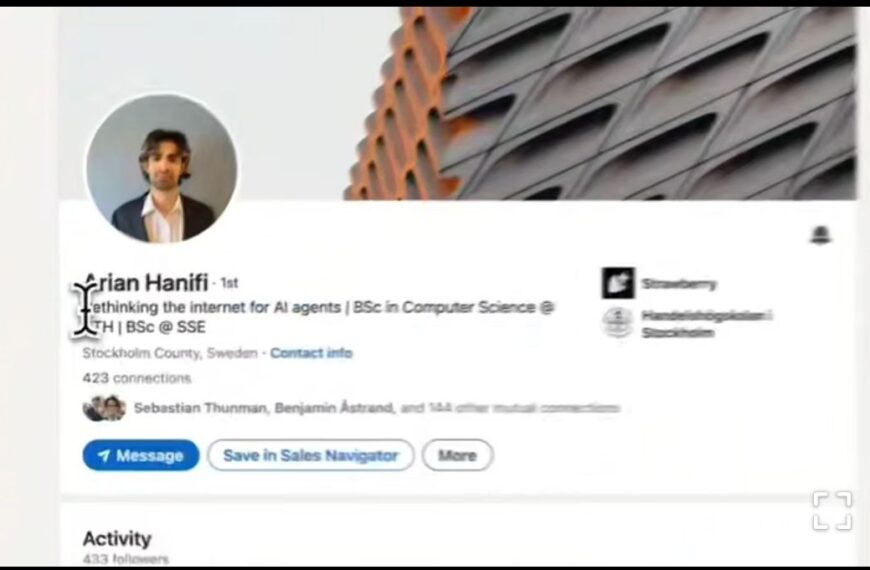The width and height of the screenshot is (870, 570).
Task: Open the More actions menu
Action: point(457,455)
